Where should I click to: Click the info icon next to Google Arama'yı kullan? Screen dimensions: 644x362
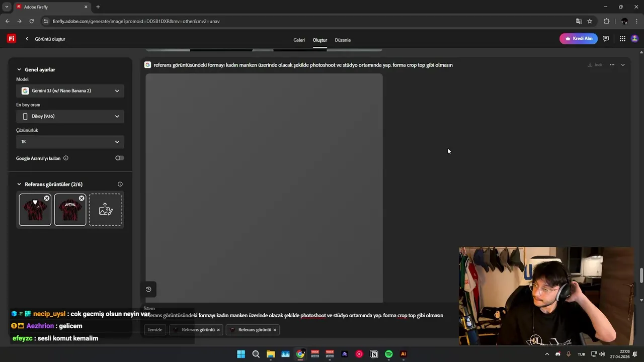[66, 158]
